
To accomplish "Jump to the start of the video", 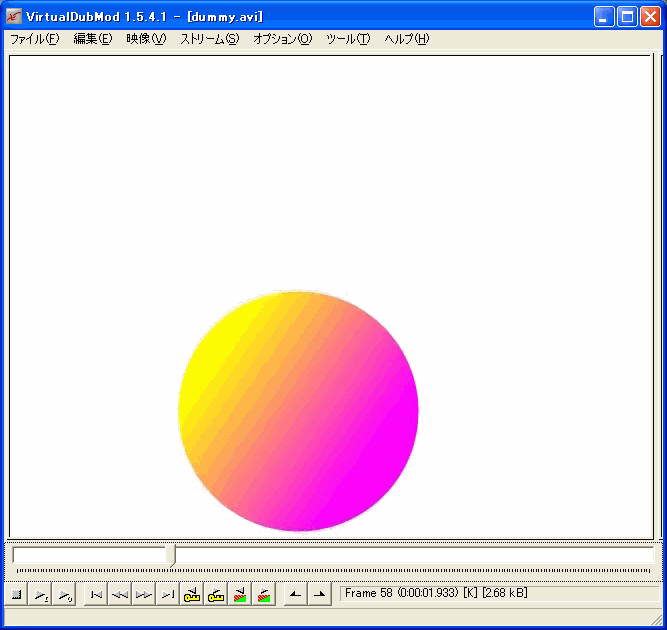I will pyautogui.click(x=96, y=594).
